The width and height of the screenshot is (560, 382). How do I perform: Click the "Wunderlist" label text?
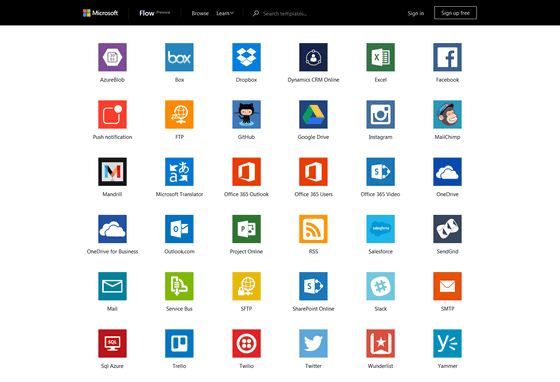(x=380, y=366)
